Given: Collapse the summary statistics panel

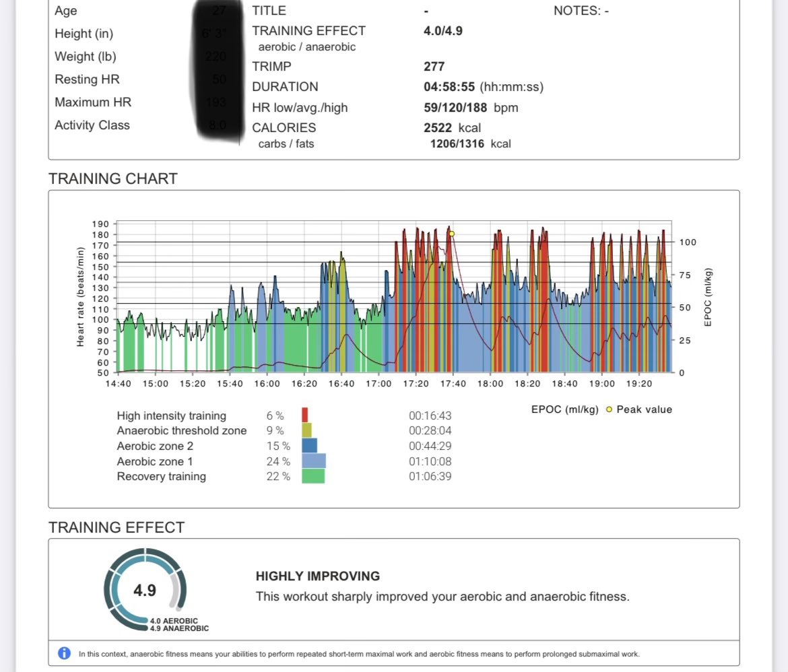Looking at the screenshot, I should [x=393, y=77].
